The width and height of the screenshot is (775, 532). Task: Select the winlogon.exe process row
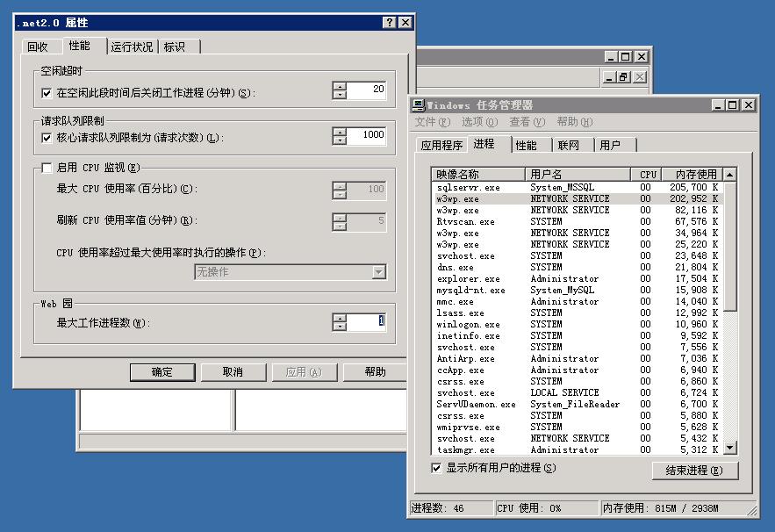click(x=578, y=324)
